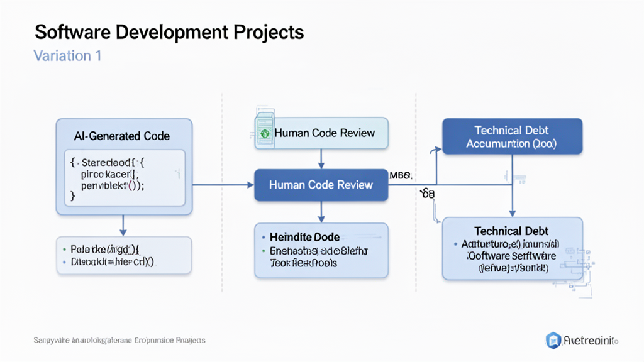Image resolution: width=644 pixels, height=362 pixels.
Task: Click the blue hexagon logo in footer
Action: pyautogui.click(x=553, y=340)
